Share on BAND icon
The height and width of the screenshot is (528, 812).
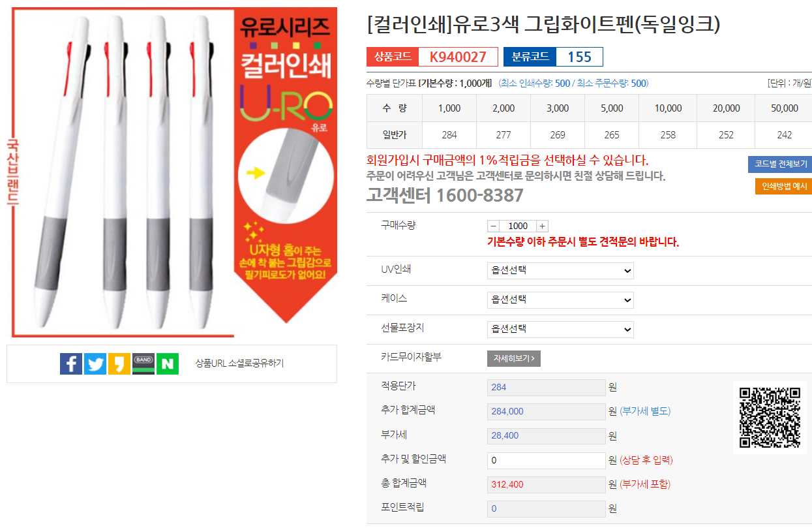pos(143,364)
